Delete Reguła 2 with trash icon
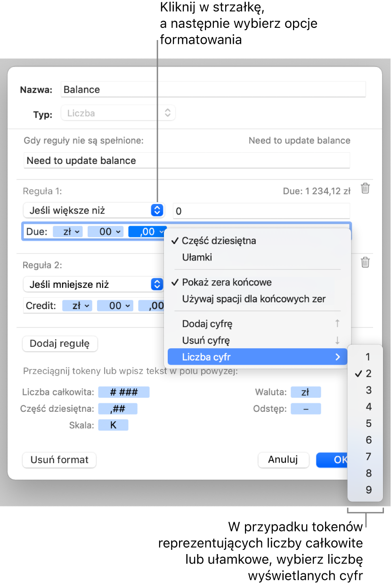Image resolution: width=391 pixels, height=588 pixels. click(365, 263)
